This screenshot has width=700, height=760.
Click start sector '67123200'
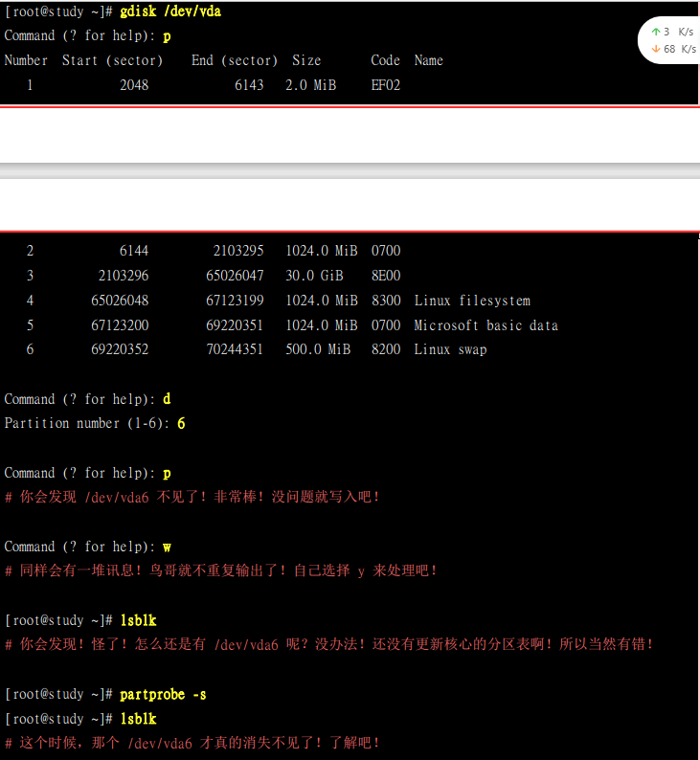pos(120,325)
